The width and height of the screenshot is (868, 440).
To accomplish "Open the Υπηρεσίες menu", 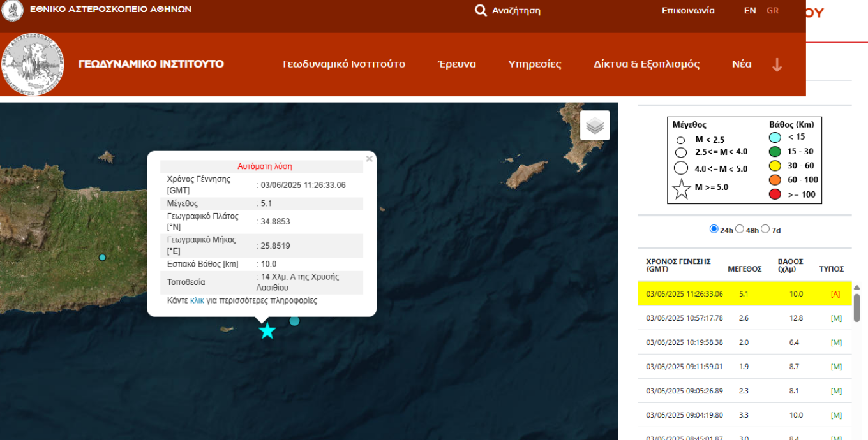I will coord(534,64).
